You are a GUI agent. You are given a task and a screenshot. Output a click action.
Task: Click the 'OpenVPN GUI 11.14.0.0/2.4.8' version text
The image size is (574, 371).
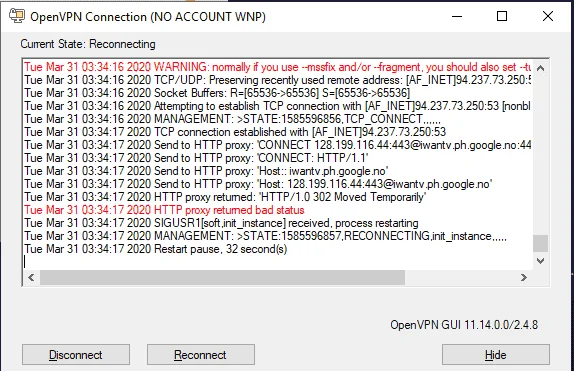point(464,325)
